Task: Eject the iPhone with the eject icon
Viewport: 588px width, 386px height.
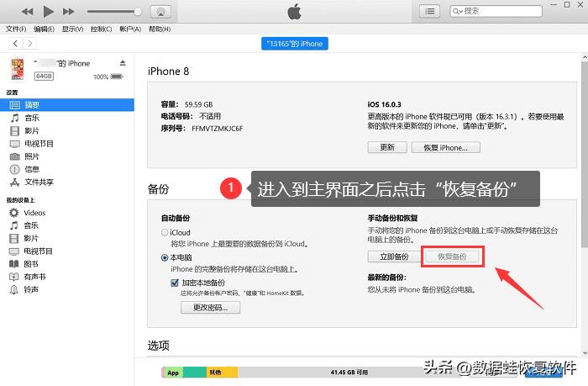Action: (123, 63)
